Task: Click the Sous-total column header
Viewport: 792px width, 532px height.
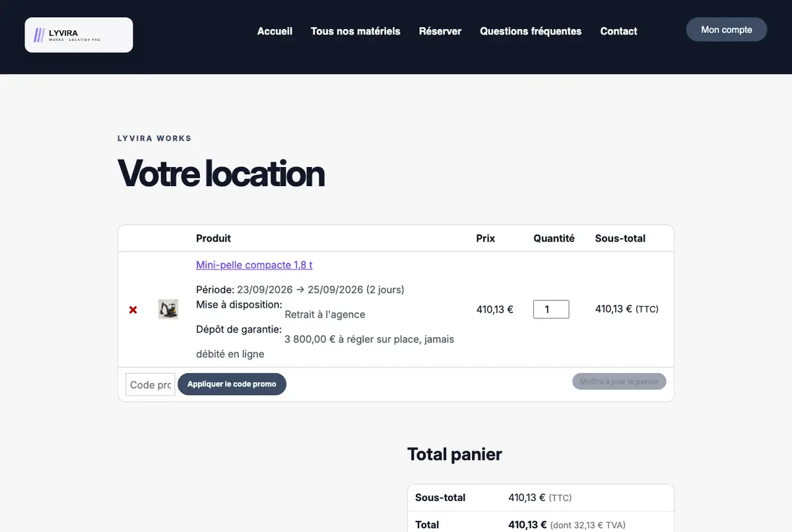Action: pos(620,238)
